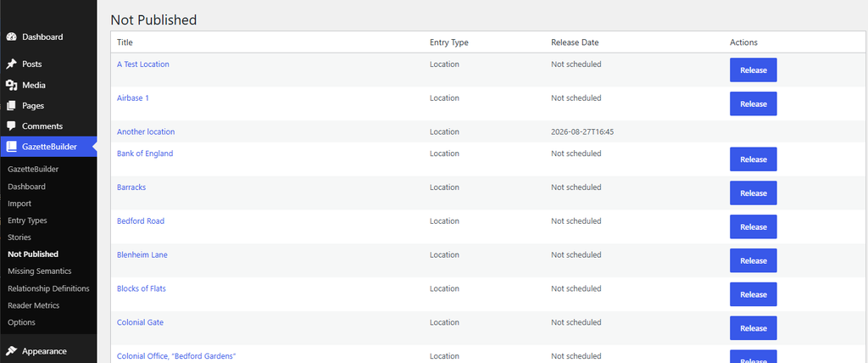Open Reader Metrics submenu item
The image size is (868, 363).
coord(33,305)
